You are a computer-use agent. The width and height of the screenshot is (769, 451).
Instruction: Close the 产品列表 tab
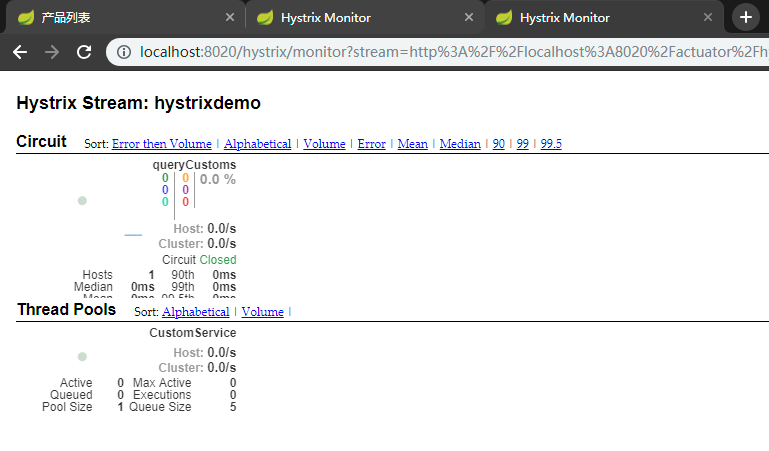pos(230,18)
